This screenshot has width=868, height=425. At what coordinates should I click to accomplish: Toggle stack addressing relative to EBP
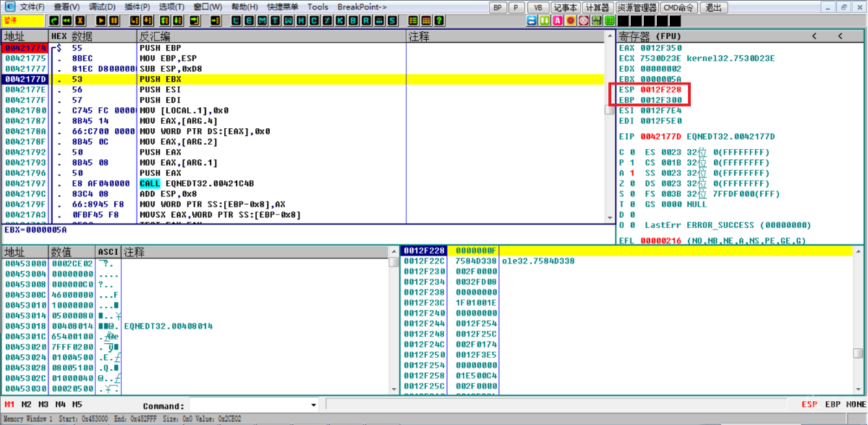(833, 405)
